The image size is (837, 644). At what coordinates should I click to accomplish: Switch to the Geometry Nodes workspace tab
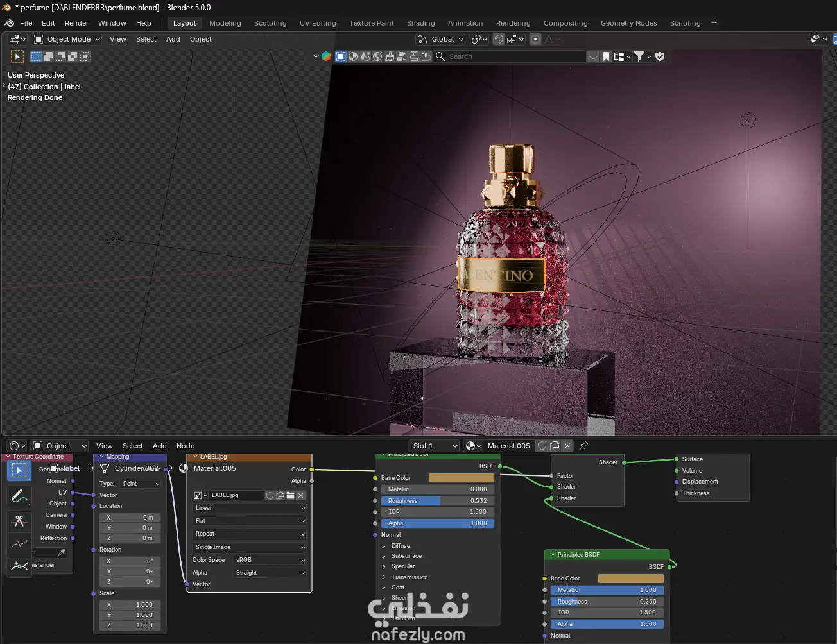click(x=629, y=23)
